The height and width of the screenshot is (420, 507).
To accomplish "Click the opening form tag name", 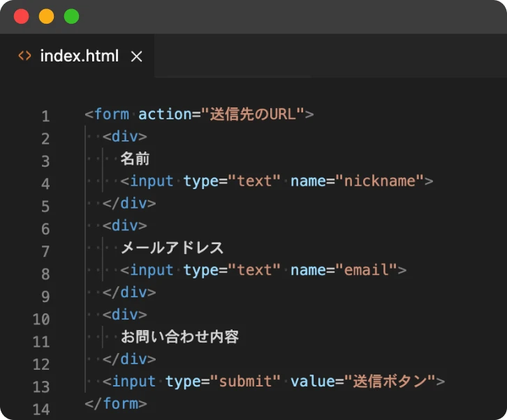I will pos(112,114).
